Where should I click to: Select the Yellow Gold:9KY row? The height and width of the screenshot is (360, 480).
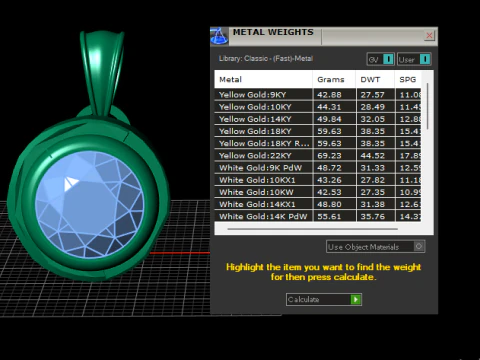[318, 95]
